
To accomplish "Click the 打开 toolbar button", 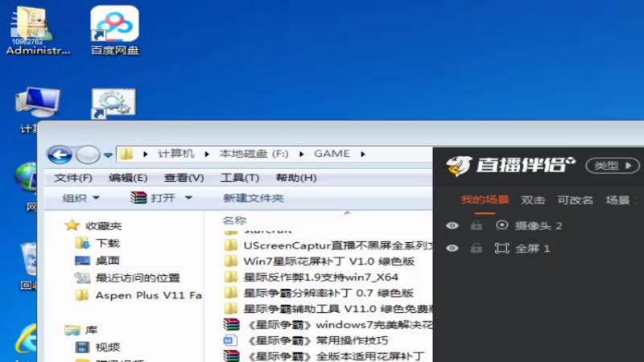I will (x=153, y=198).
